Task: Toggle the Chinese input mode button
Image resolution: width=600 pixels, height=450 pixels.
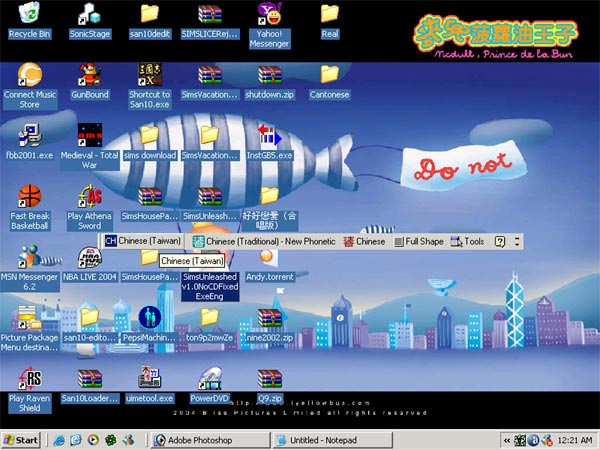Action: point(364,241)
